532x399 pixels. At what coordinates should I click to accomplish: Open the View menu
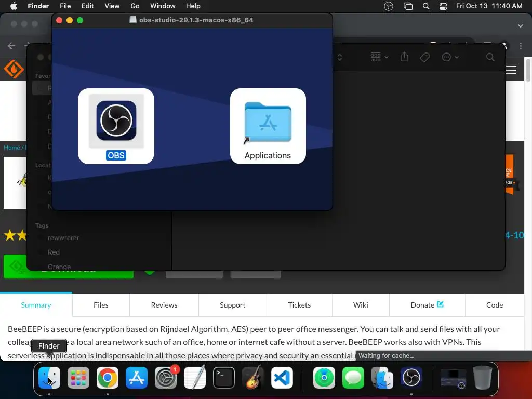pos(112,6)
